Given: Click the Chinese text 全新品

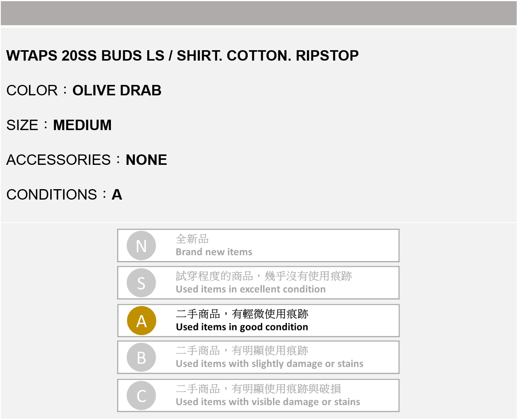Looking at the screenshot, I should pos(192,239).
